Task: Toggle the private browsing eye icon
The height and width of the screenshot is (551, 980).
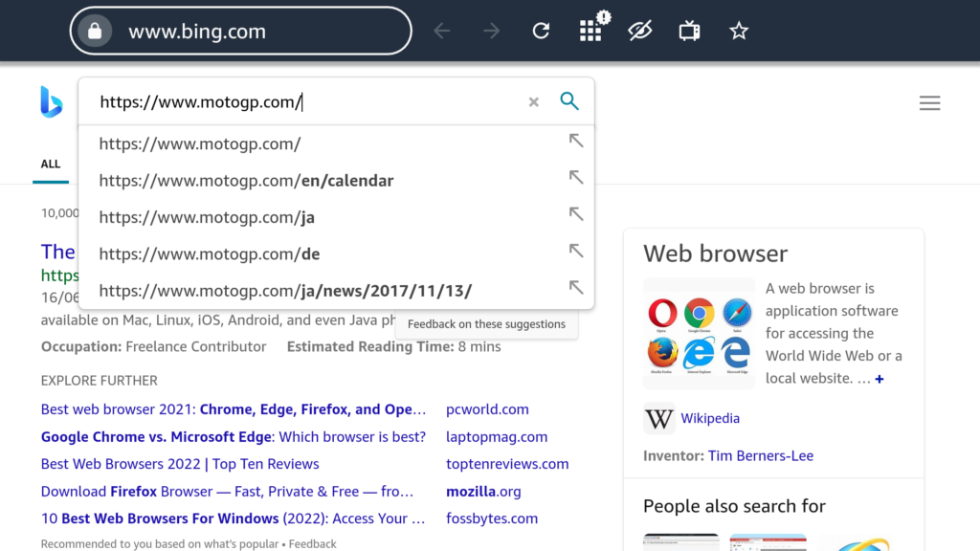Action: [x=640, y=32]
